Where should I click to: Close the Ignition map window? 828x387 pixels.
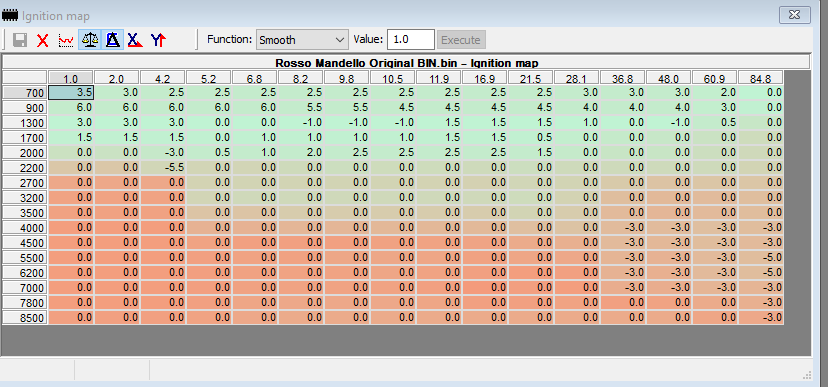[x=795, y=15]
